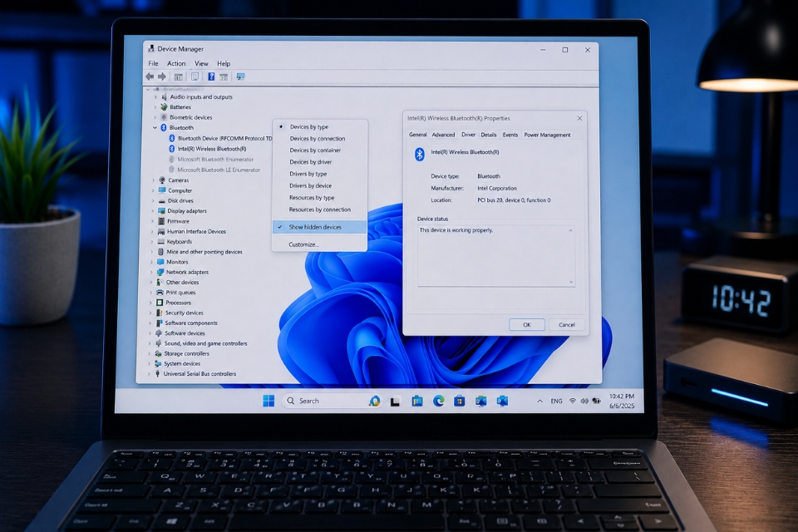This screenshot has width=798, height=532.
Task: Expand the Firmware node
Action: (152, 221)
